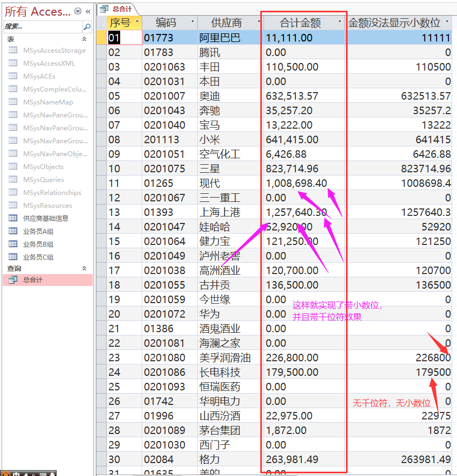The height and width of the screenshot is (476, 457).
Task: Select the entire 序号 column by header
Action: tap(120, 23)
